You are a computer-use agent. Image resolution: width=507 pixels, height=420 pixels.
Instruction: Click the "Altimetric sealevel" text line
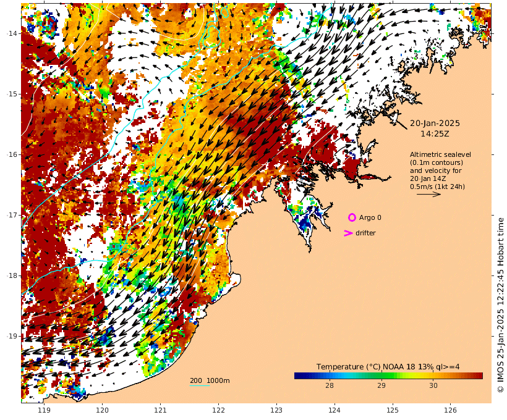tap(440, 154)
